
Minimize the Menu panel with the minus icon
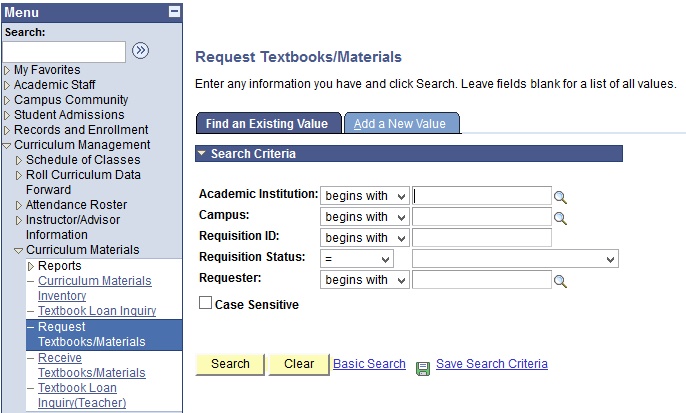click(175, 11)
